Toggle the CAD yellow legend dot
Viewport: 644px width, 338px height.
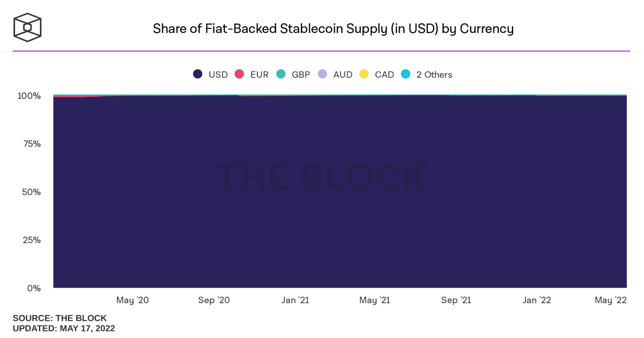coord(364,74)
